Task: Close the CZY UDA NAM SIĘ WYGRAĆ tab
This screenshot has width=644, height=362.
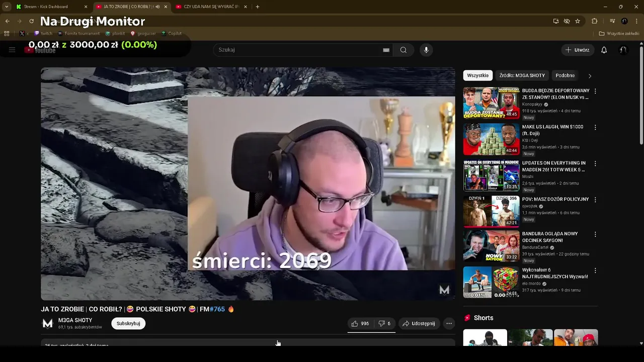Action: [245, 7]
